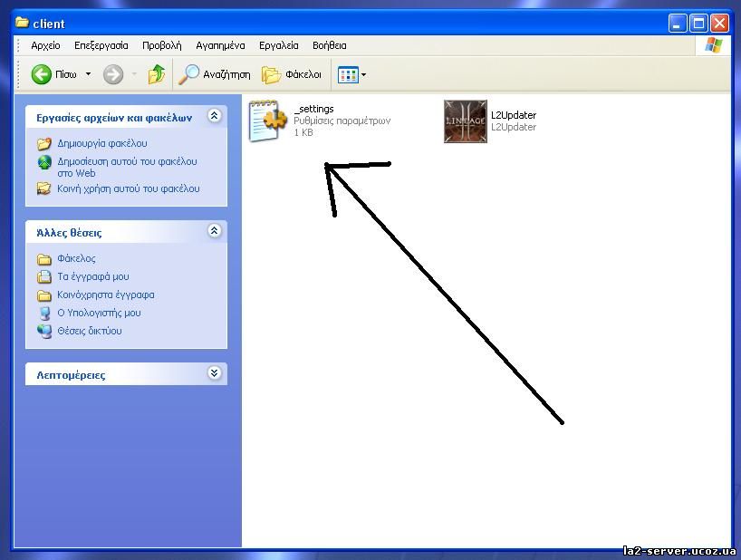Click Δημοσίευση αυτού του φακέλου στο Web
The height and width of the screenshot is (560, 741).
coord(127,168)
